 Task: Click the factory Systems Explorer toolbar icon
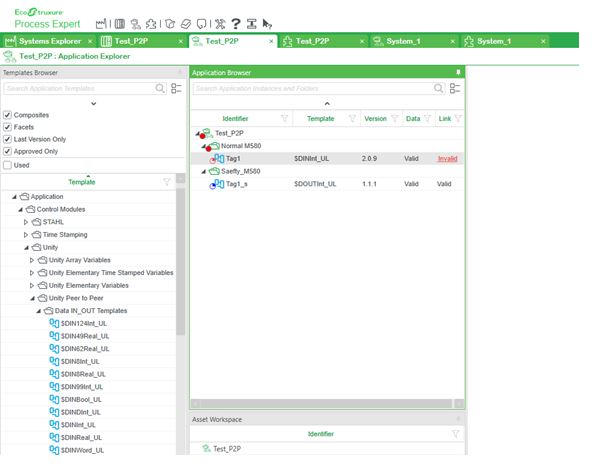tap(101, 24)
